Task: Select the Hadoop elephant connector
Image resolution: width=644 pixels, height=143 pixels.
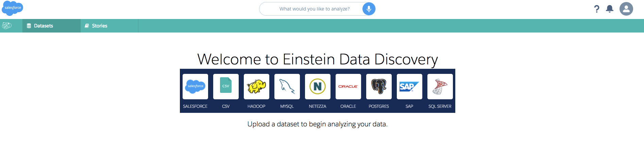Action: (256, 86)
